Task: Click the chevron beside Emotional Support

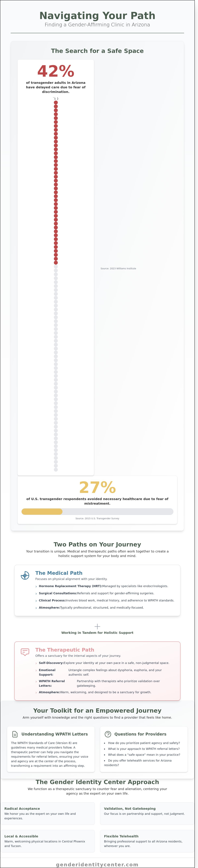Action: [36, 670]
